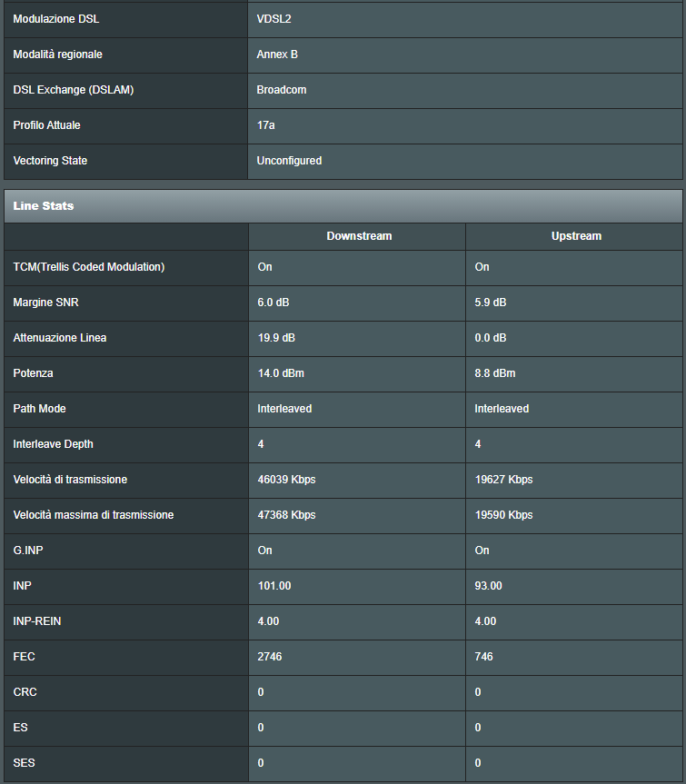This screenshot has width=686, height=784.
Task: Click the TCM(Trellis Coded Modulation) label
Action: pos(89,267)
